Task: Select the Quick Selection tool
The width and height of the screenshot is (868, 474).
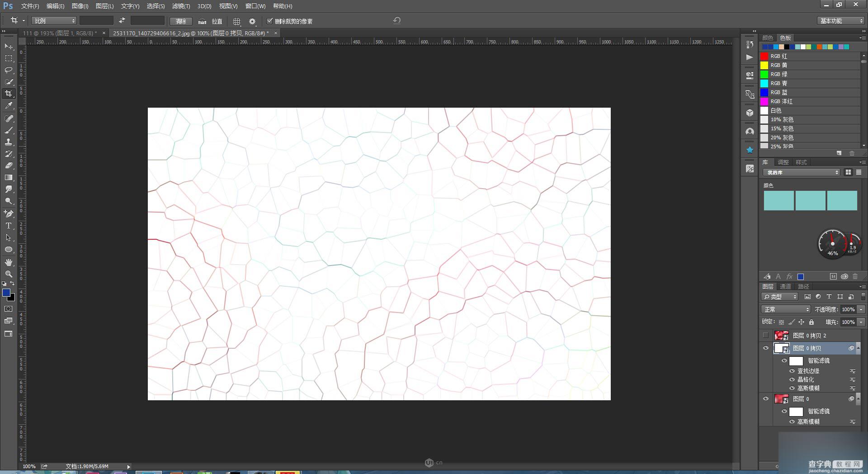Action: 9,82
